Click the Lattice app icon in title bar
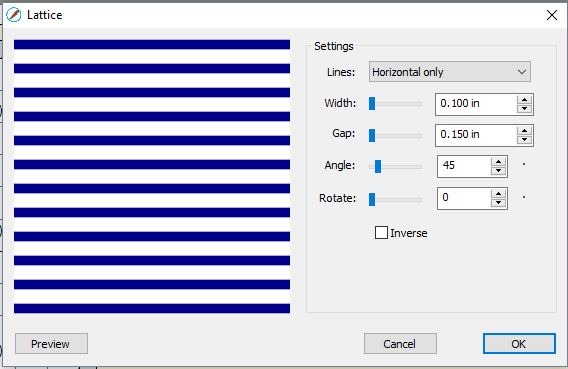The height and width of the screenshot is (369, 568). click(14, 15)
